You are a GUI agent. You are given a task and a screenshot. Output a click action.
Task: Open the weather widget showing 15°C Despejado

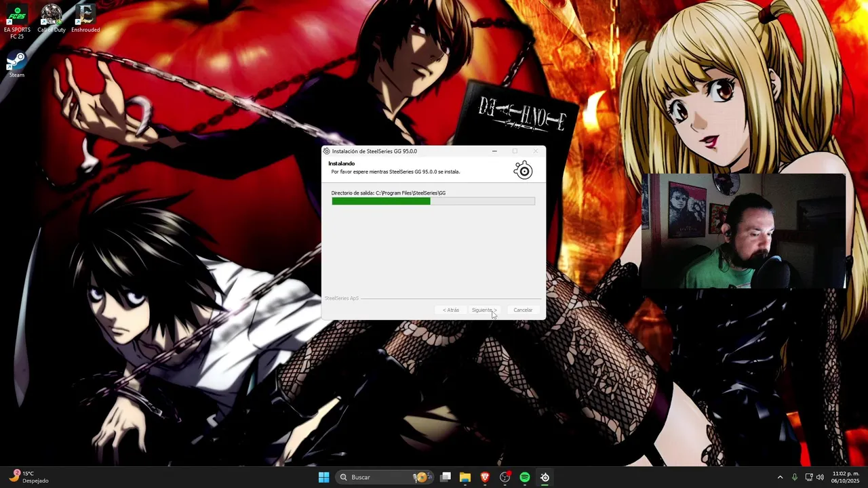pyautogui.click(x=30, y=477)
